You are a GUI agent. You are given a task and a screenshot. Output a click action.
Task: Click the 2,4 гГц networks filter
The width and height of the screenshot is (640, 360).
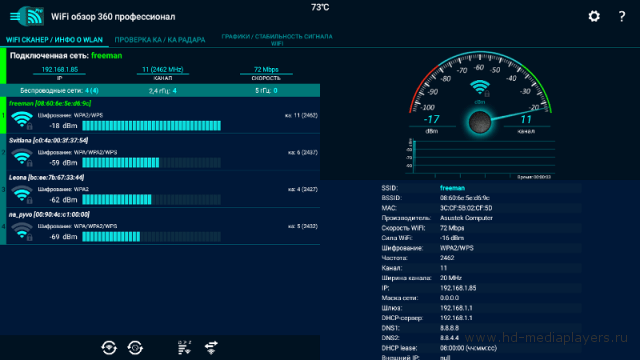coord(162,91)
